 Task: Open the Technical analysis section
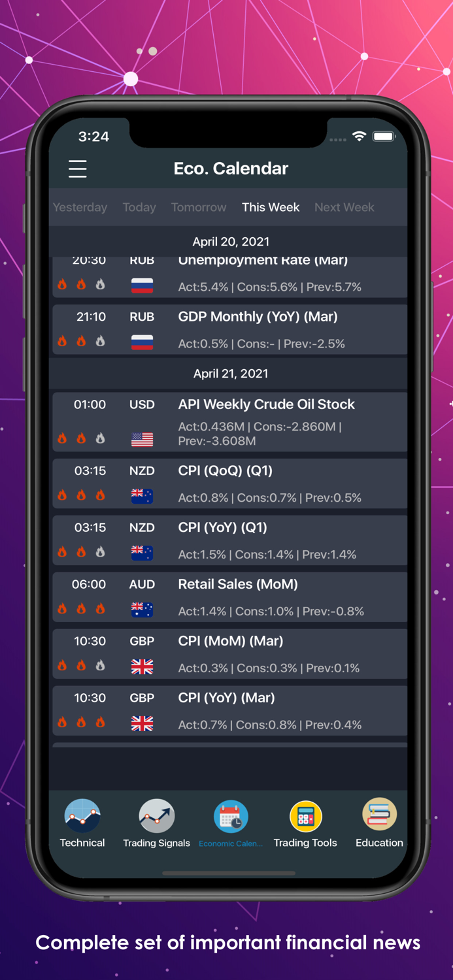click(82, 816)
